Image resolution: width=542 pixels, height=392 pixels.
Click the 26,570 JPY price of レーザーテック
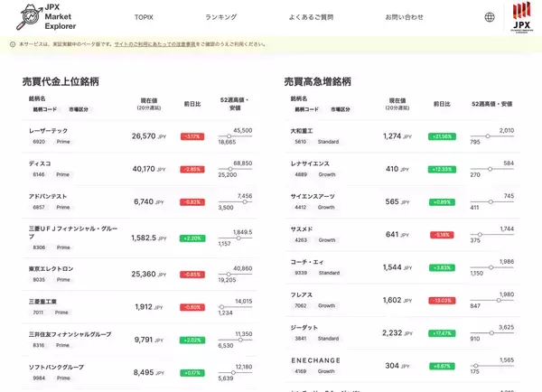point(149,136)
